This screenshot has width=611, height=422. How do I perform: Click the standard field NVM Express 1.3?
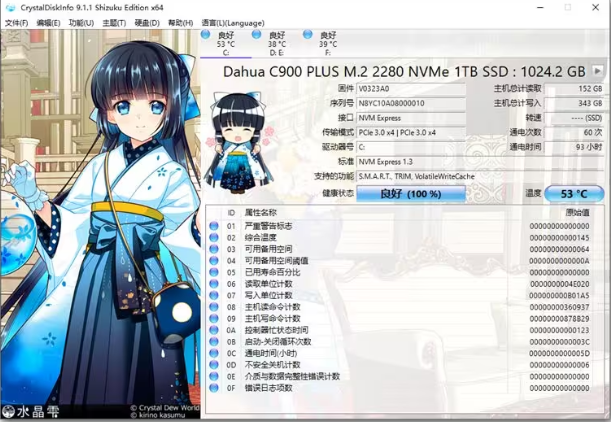click(480, 162)
